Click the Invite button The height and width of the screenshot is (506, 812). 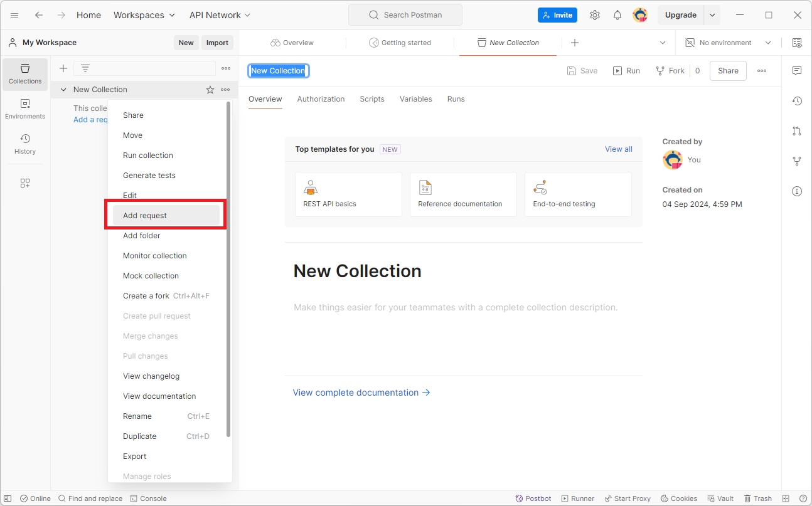(557, 15)
